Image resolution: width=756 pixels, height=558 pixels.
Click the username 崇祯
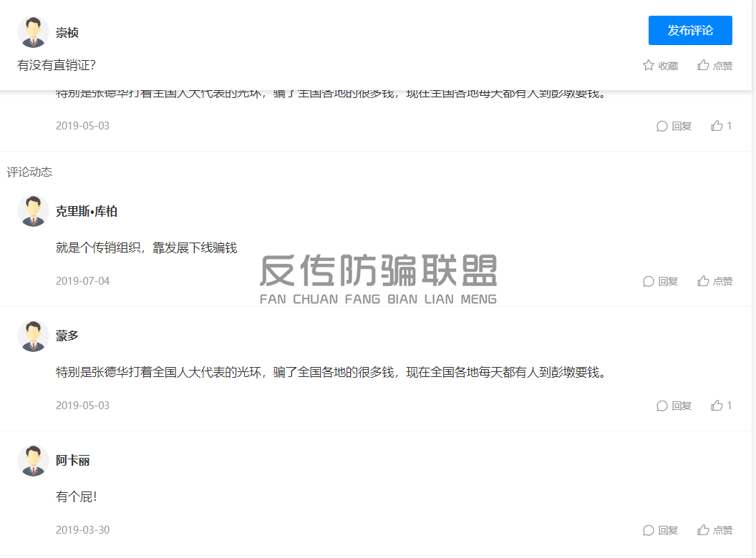click(67, 33)
